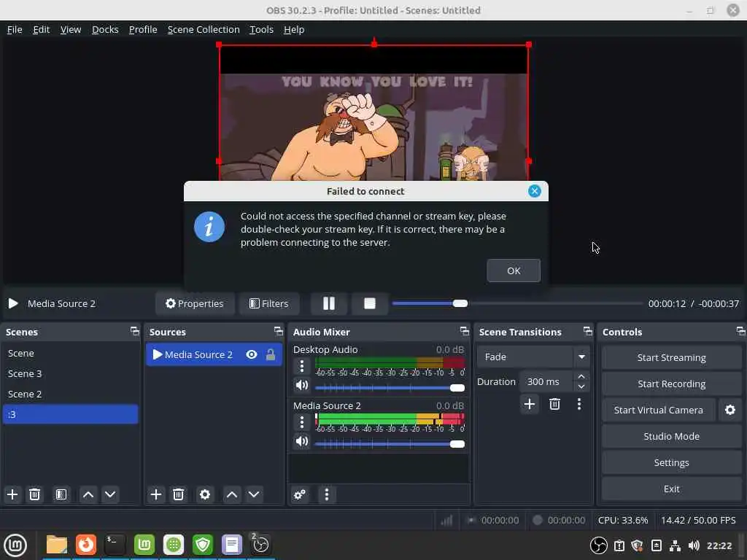Open the Scene Collection menu

(204, 29)
